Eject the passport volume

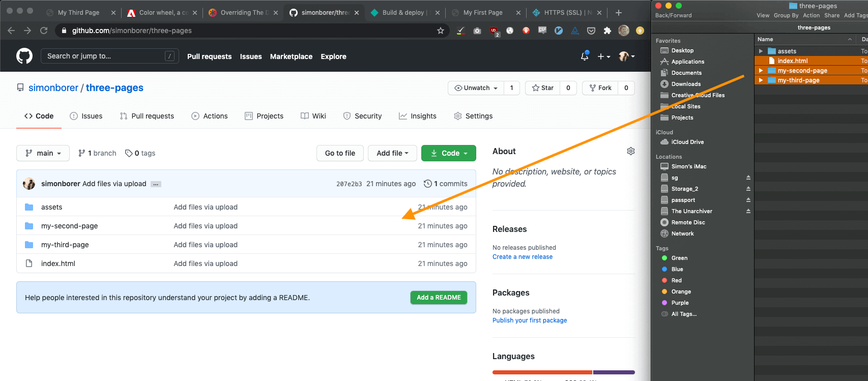click(748, 200)
